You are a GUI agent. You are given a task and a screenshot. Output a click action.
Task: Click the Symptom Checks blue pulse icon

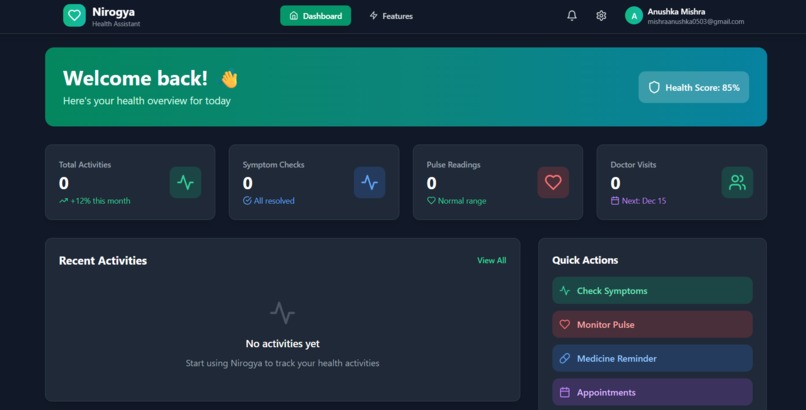(370, 182)
